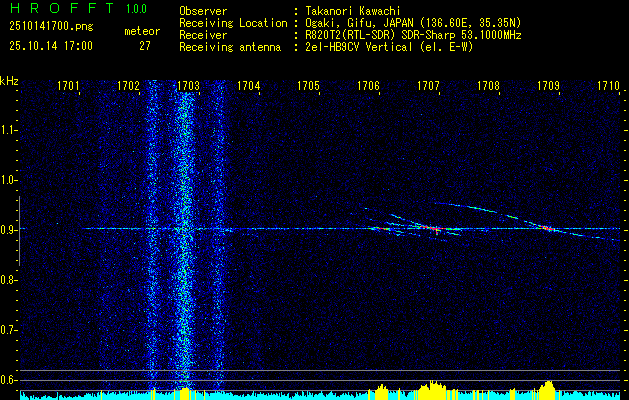Click the 1.1 kHz axis label
Screen dimensions: 629x400
(8, 131)
